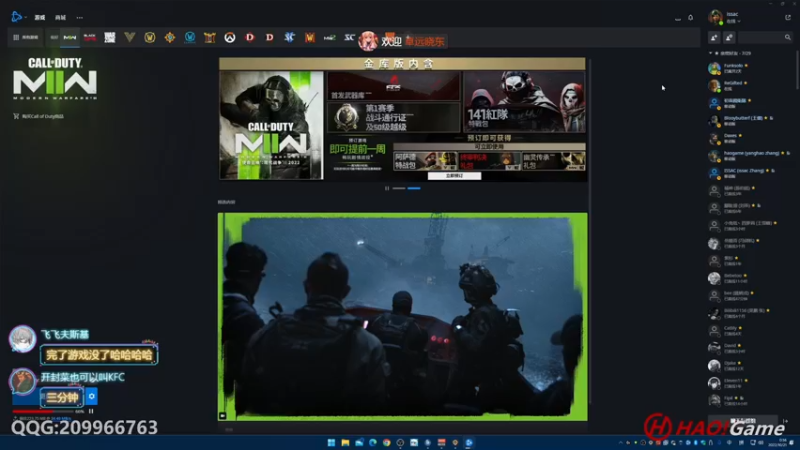Open the Season 1 battle pass tile
This screenshot has height=450, width=800.
[393, 117]
